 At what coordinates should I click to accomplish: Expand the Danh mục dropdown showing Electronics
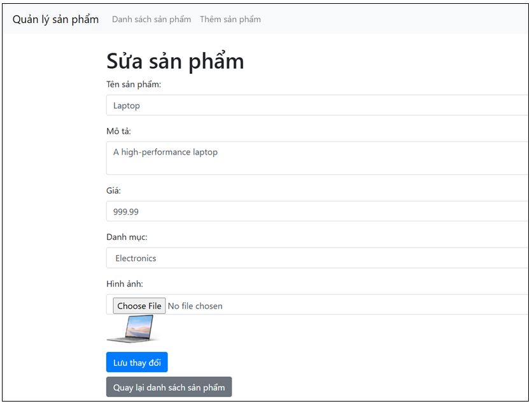[x=316, y=258]
